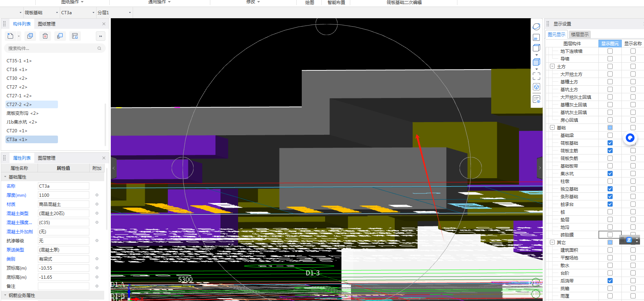644x301 pixels.
Task: Grab the 显示设置 panel drag handle
Action: [547, 24]
